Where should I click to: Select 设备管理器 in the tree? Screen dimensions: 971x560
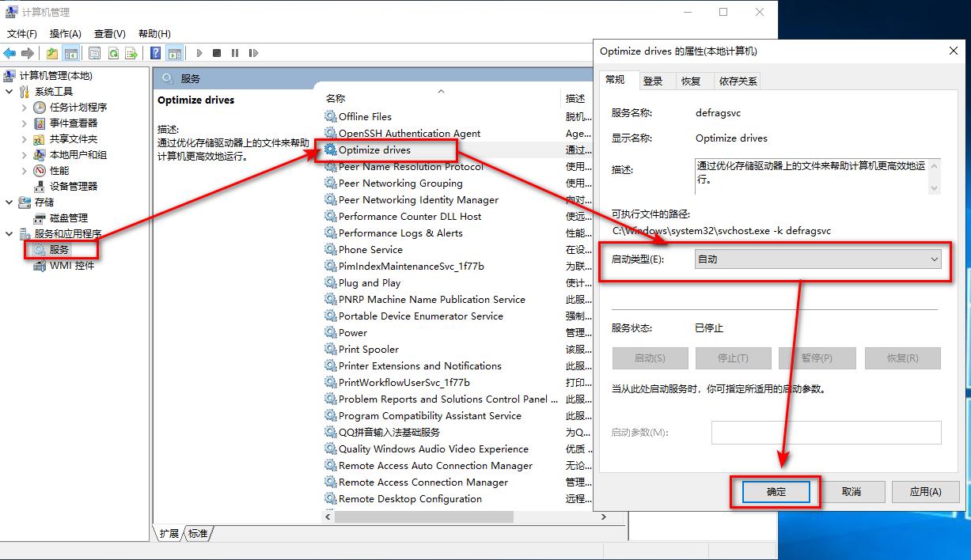click(74, 186)
